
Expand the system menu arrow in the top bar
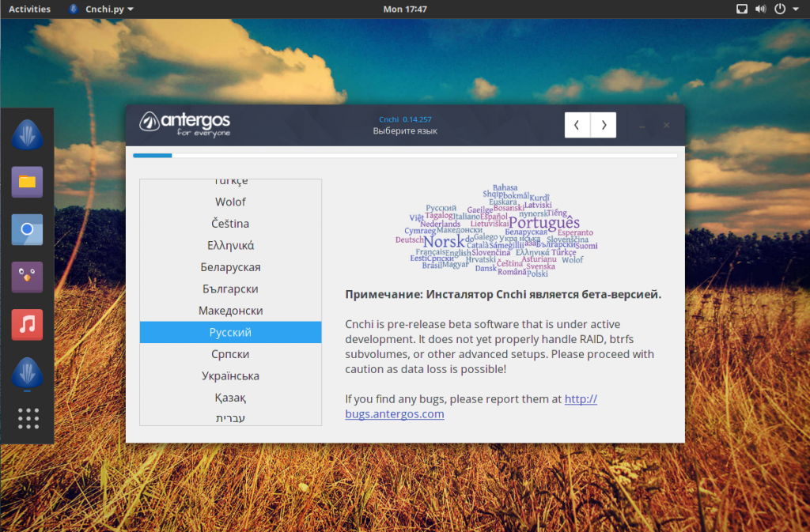click(x=796, y=9)
